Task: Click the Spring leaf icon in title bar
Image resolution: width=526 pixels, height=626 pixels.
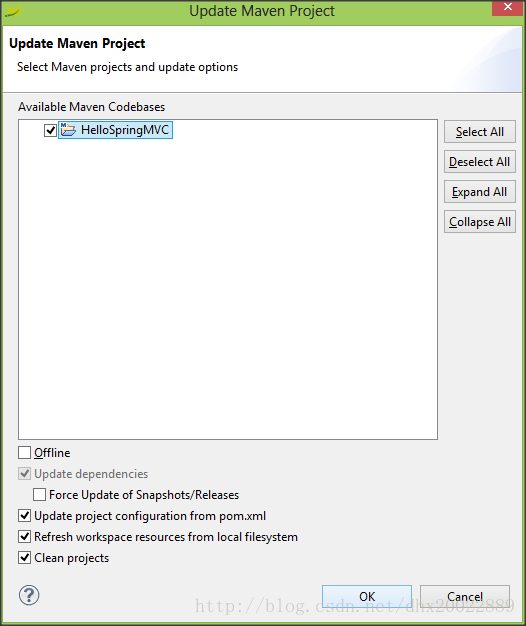Action: pyautogui.click(x=12, y=11)
